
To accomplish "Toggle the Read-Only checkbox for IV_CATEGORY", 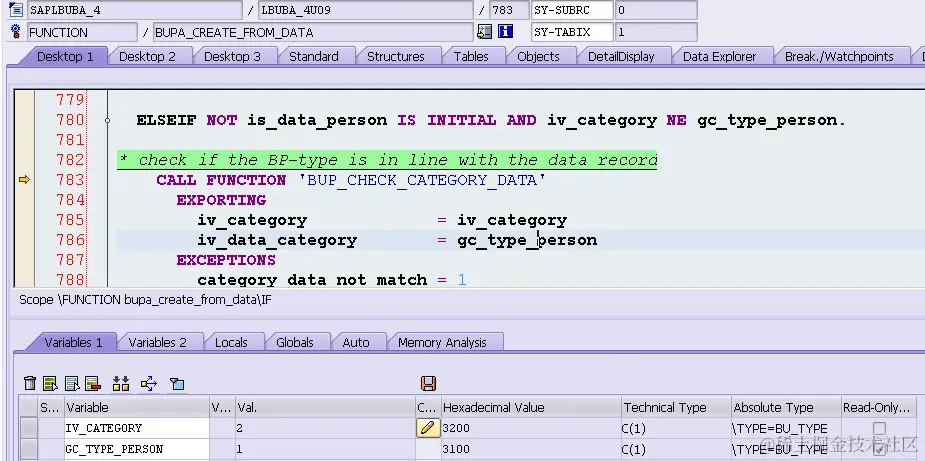I will click(x=879, y=428).
